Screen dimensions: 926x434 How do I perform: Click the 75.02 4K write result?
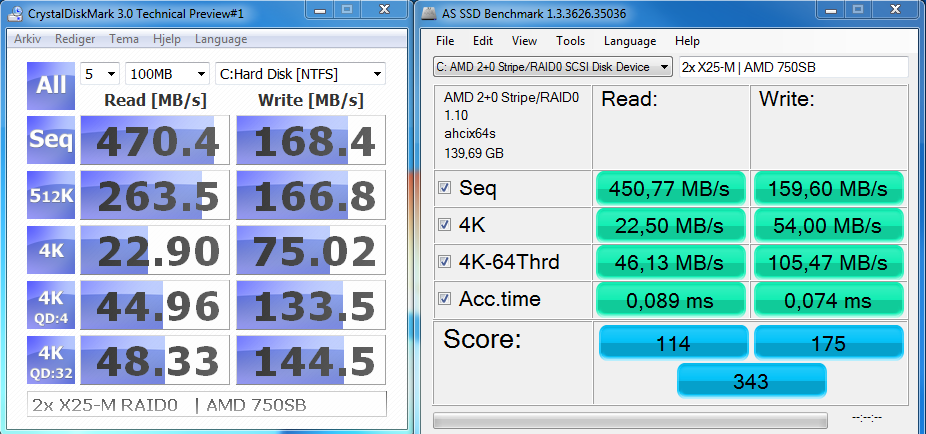click(x=311, y=250)
